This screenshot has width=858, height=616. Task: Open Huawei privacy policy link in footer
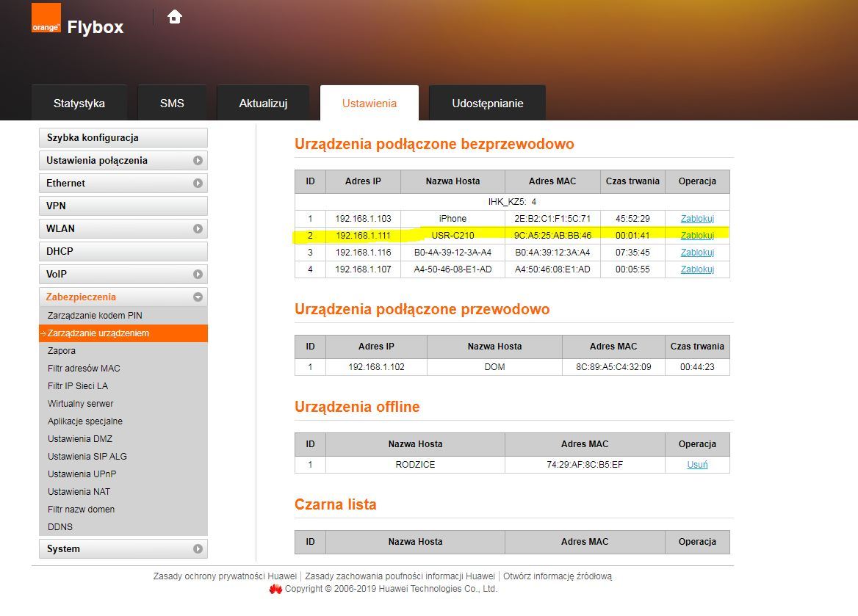(x=225, y=576)
